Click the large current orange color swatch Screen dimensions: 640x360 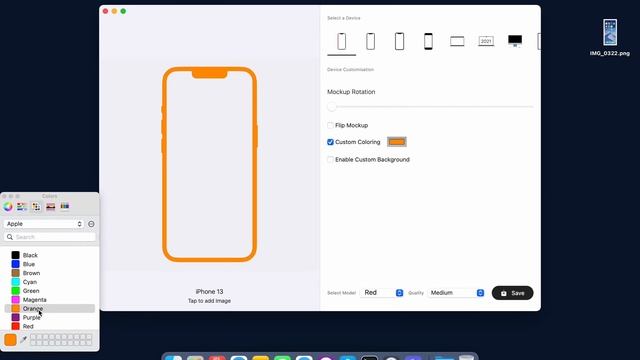point(11,340)
